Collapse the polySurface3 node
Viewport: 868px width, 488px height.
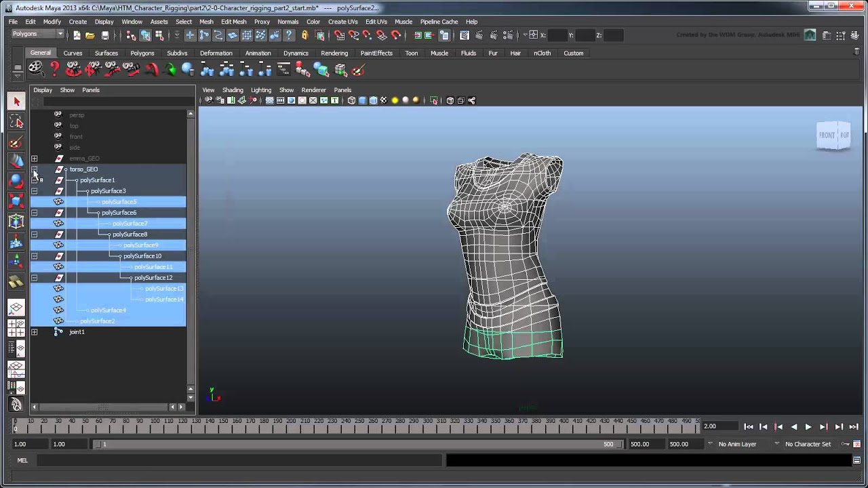(x=34, y=191)
